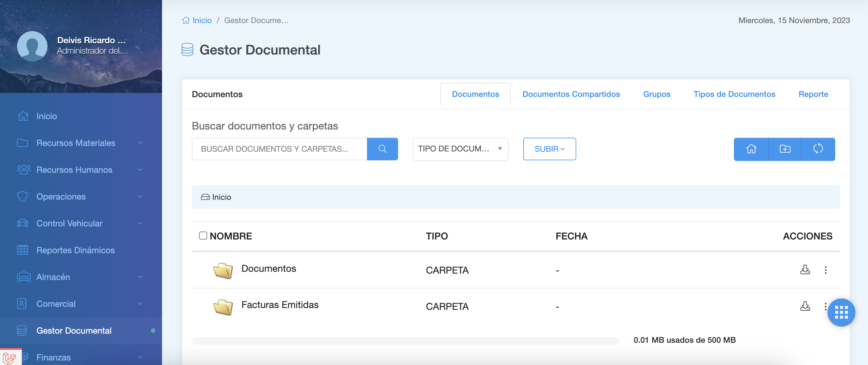Screen dimensions: 868x365
Task: Focus the buscar documentos search field
Action: (279, 149)
